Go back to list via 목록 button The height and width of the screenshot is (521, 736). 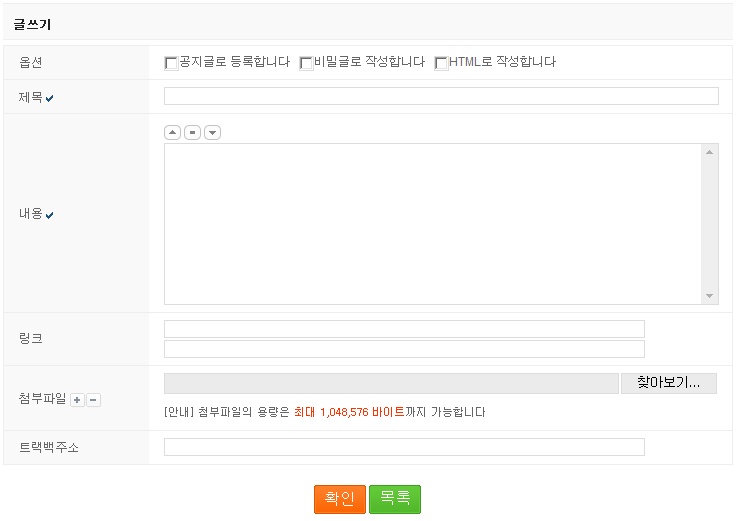point(395,499)
